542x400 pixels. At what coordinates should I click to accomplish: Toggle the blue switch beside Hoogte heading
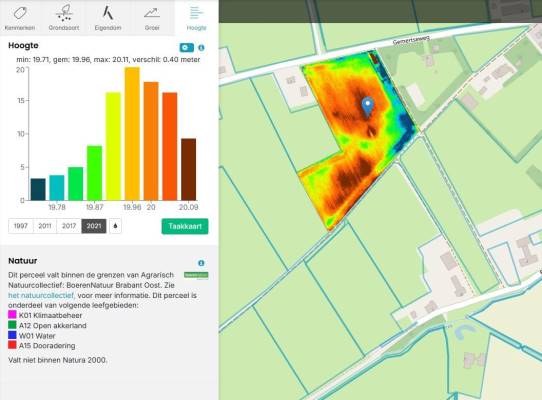[187, 48]
